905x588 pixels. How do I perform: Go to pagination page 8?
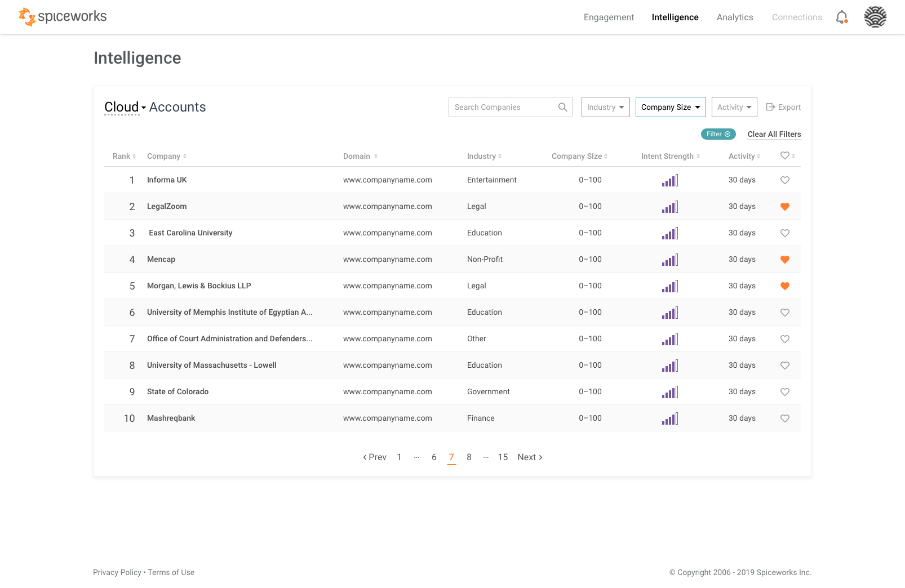(469, 457)
